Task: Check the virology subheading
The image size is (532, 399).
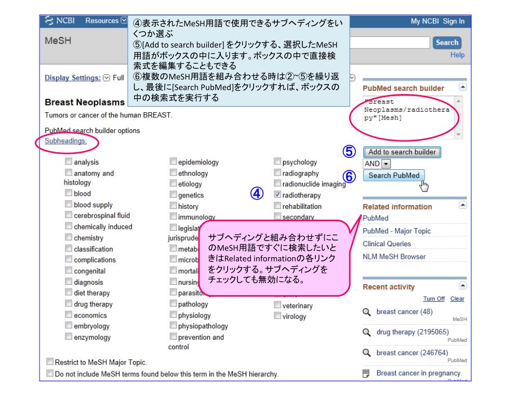Action: 277,315
